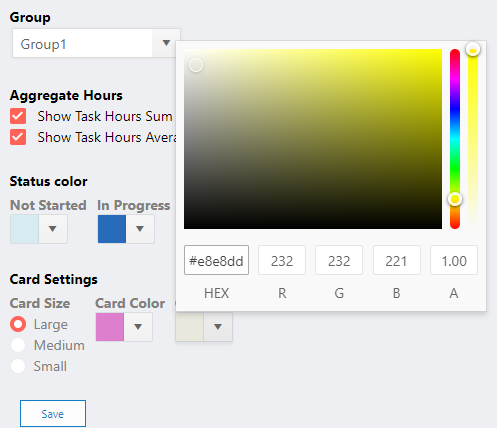This screenshot has height=428, width=497.
Task: Open the Group1 dropdown arrow
Action: pos(166,43)
